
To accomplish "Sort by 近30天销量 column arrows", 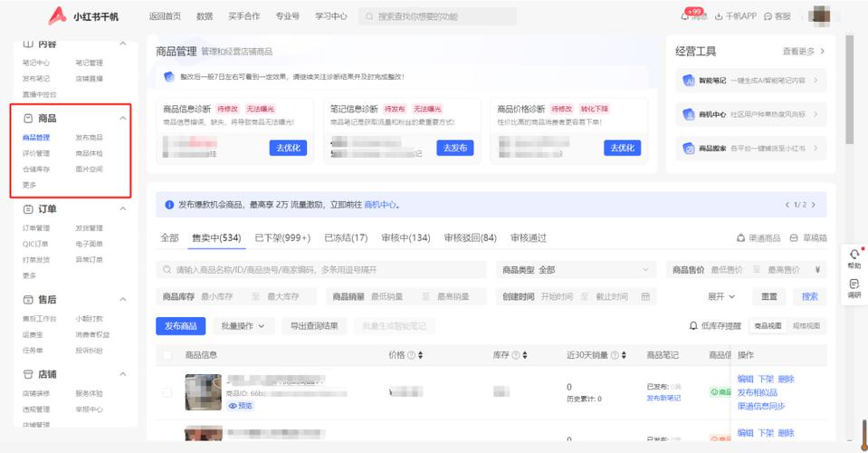I will 624,355.
